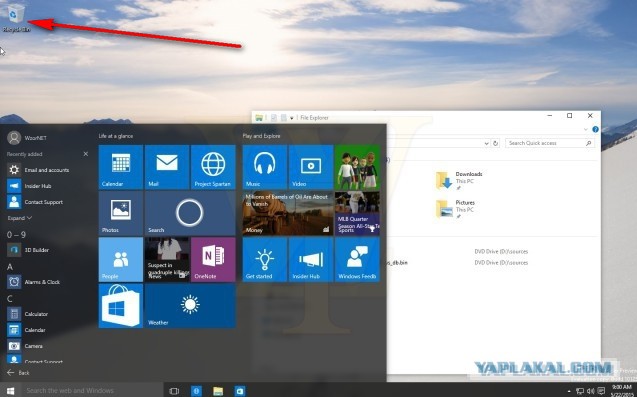Open the Sports MLB tile
637x397 pixels.
pyautogui.click(x=357, y=213)
